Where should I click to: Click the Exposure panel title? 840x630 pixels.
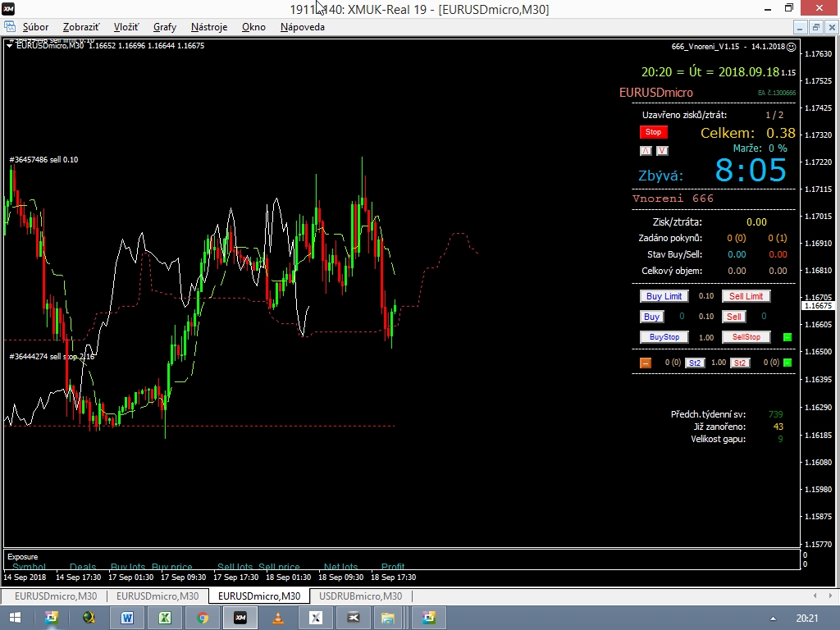(x=22, y=557)
